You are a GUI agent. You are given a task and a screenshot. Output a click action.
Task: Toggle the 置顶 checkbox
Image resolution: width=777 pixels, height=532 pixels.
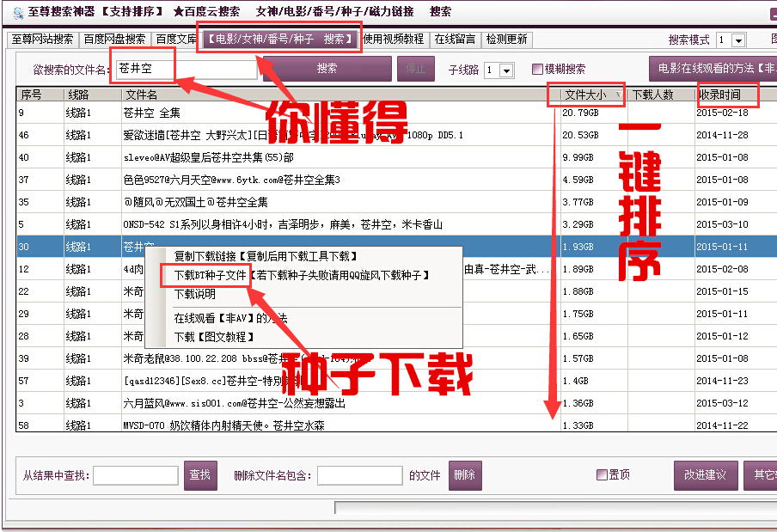coord(602,474)
